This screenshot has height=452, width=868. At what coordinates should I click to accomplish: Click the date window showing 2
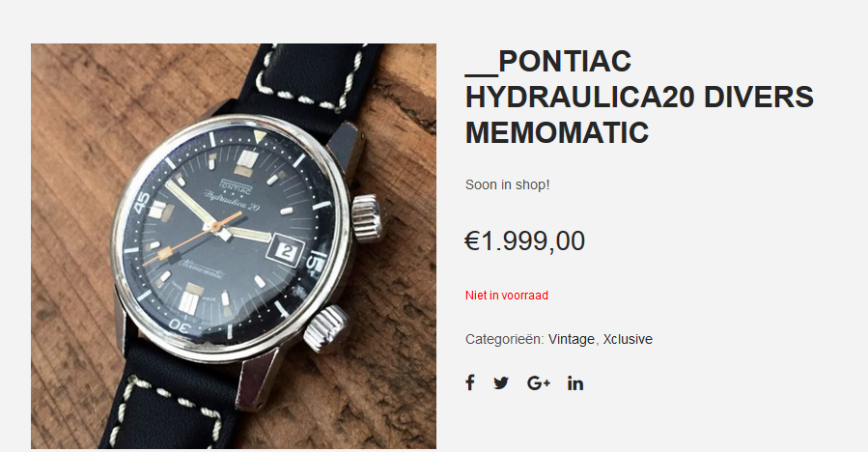(x=285, y=251)
